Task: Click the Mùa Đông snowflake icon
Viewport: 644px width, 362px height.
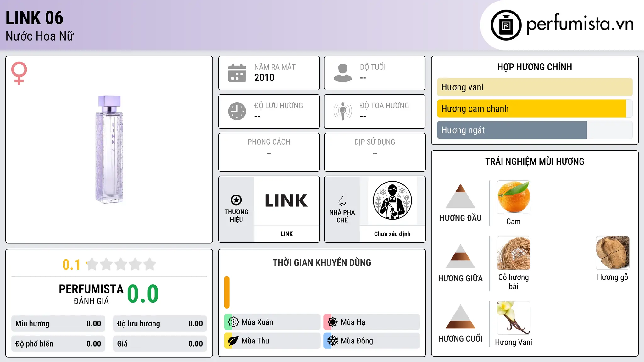Action: [333, 341]
